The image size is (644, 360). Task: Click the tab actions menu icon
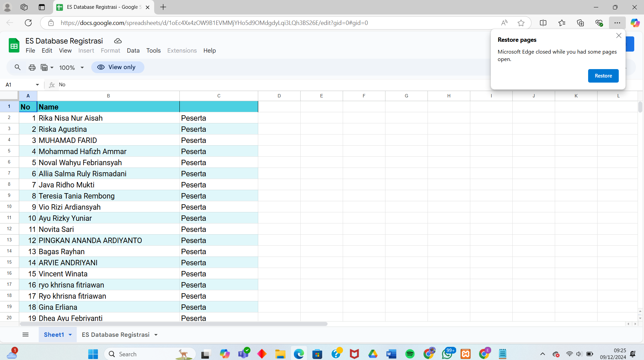[42, 7]
